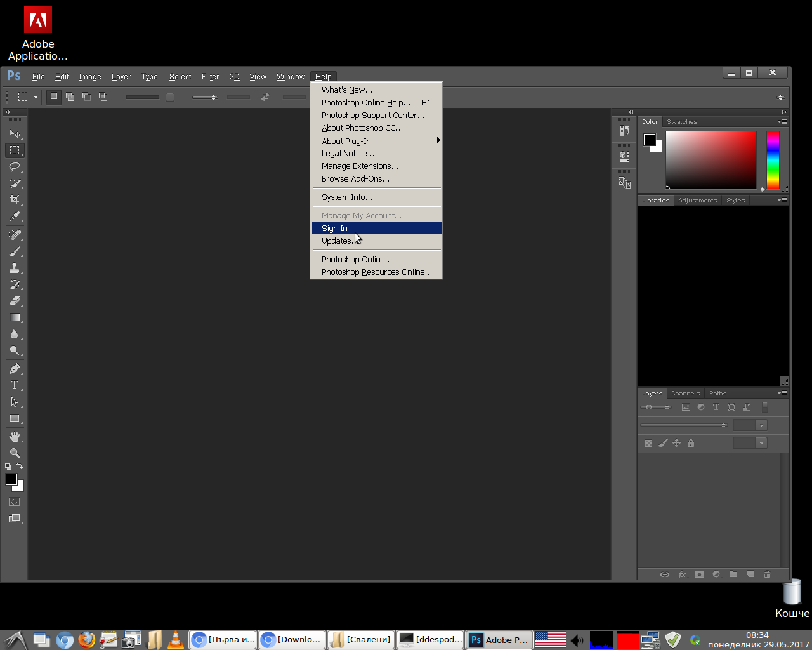Click the link layers icon
The height and width of the screenshot is (650, 812).
[665, 574]
